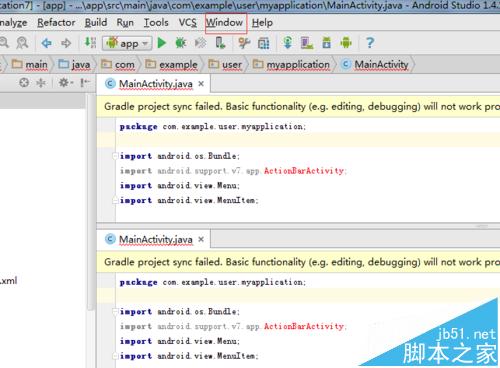Image resolution: width=500 pixels, height=368 pixels.
Task: Click the greyed Run with Coverage icon
Action: pos(200,43)
